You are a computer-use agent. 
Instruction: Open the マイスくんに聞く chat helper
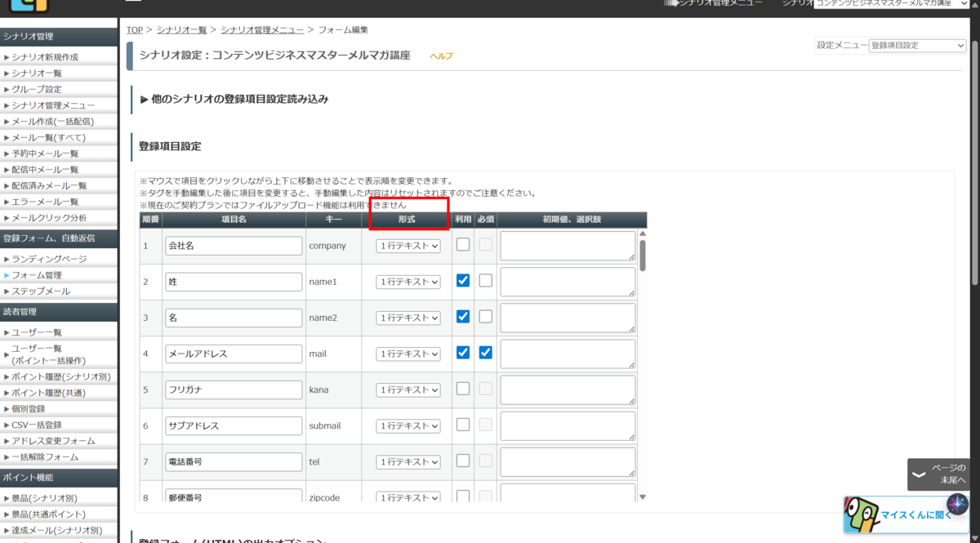tap(905, 515)
